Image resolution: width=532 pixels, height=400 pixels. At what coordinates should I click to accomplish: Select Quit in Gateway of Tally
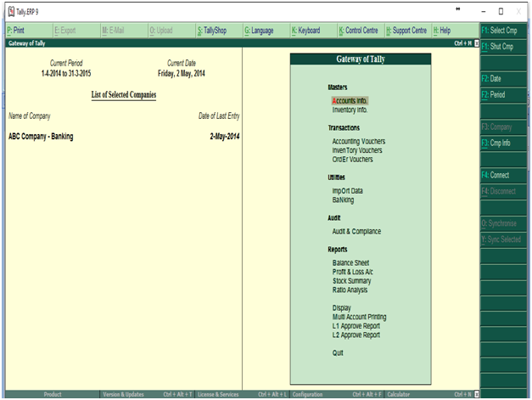click(x=338, y=352)
